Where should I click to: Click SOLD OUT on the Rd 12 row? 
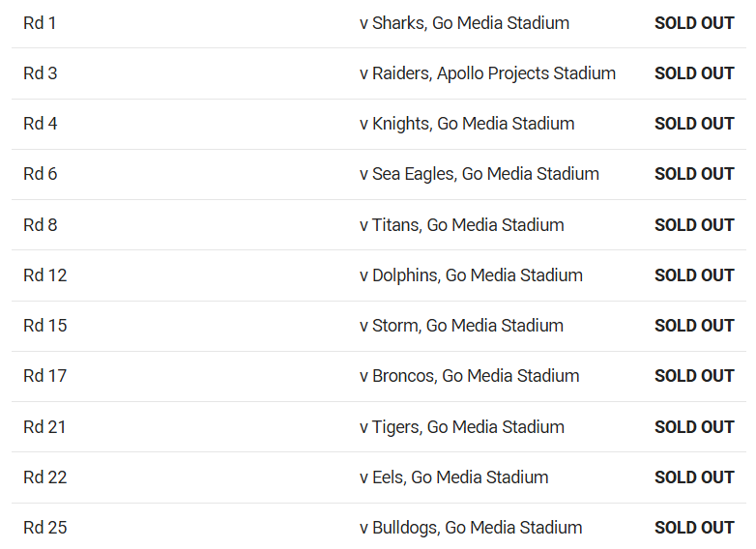tap(694, 275)
